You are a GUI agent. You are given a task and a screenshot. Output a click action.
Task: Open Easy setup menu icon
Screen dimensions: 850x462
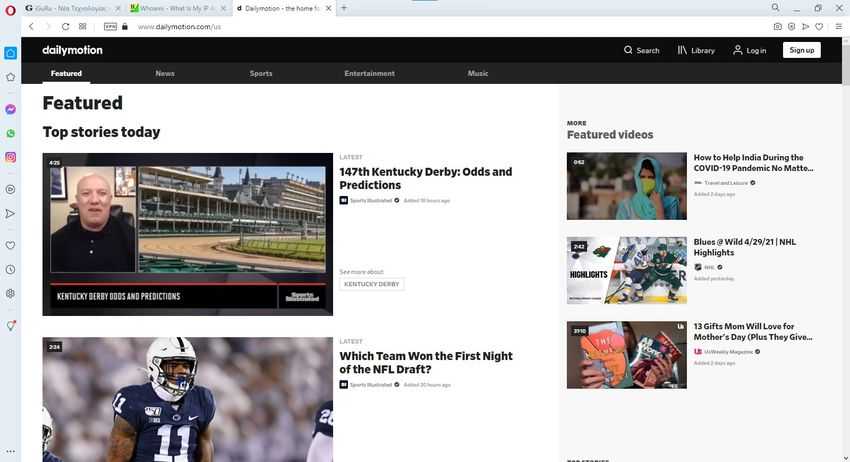point(838,27)
